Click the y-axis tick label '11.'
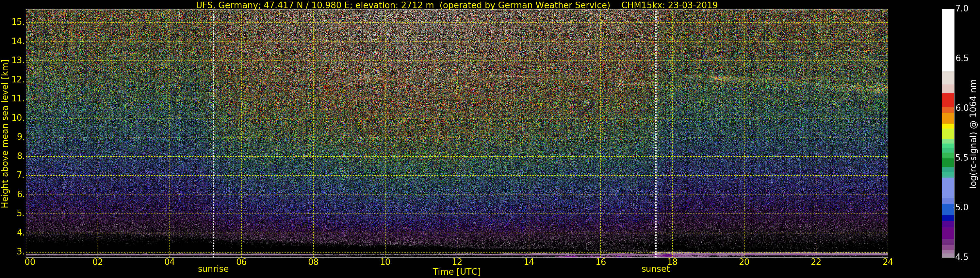Image resolution: width=980 pixels, height=278 pixels. [18, 99]
